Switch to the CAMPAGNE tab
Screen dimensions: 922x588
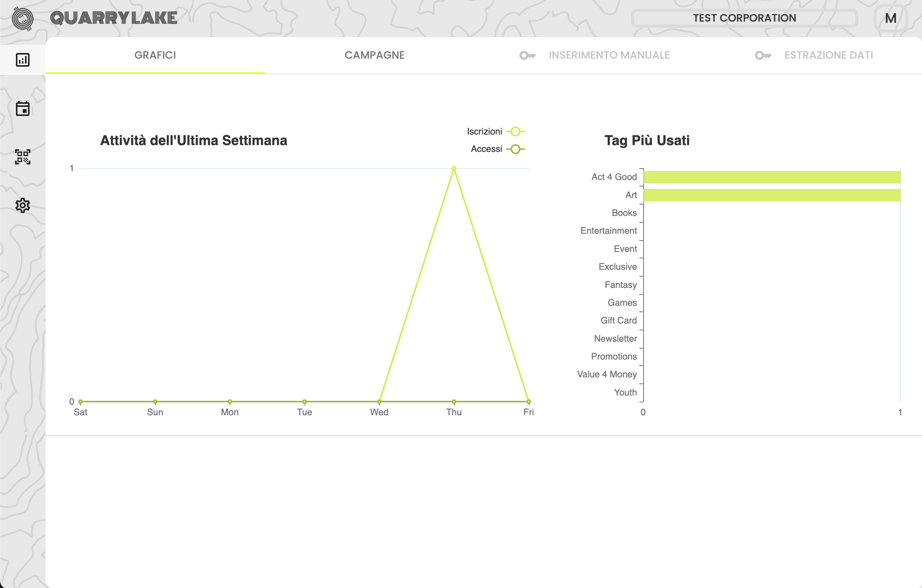pyautogui.click(x=375, y=55)
